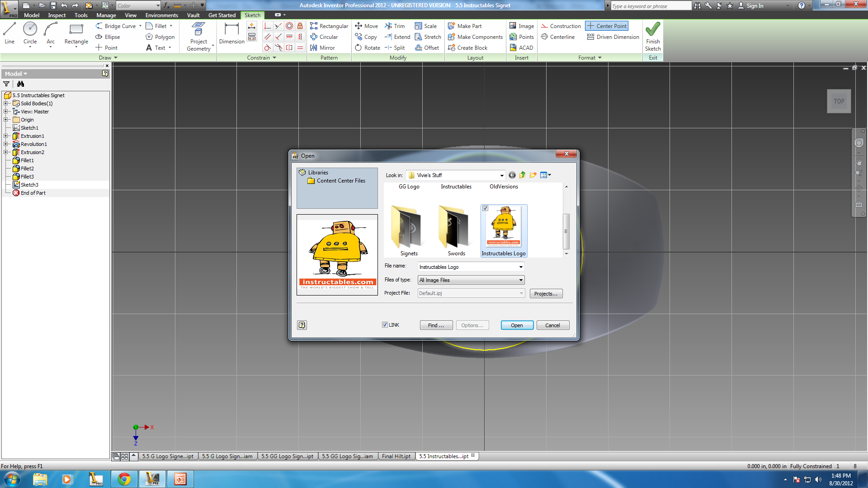Select the Trim tool
This screenshot has height=488, width=868.
395,26
